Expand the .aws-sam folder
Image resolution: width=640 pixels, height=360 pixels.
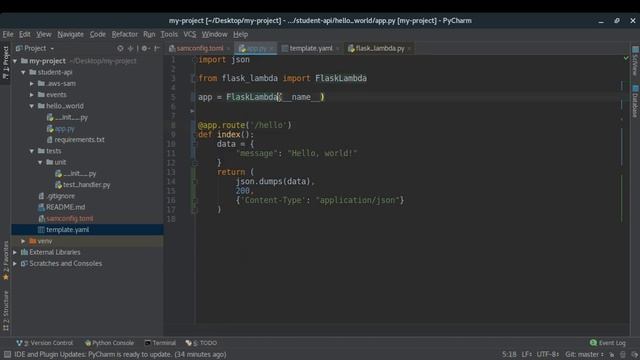tap(32, 83)
